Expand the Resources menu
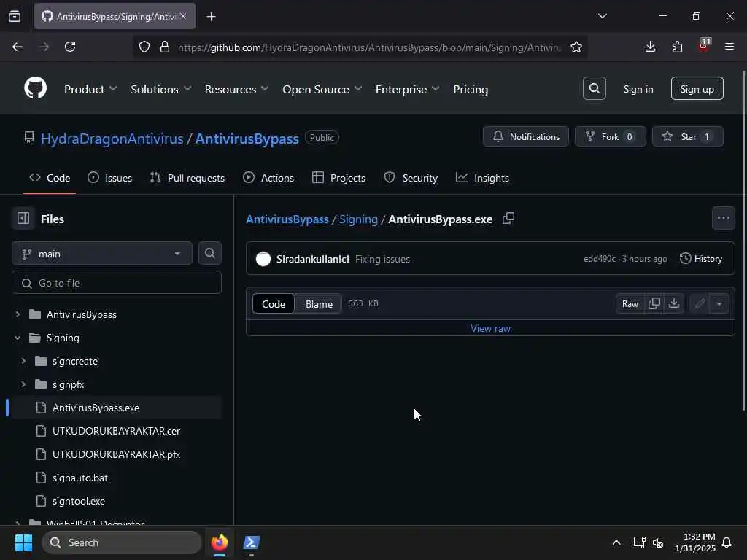 [x=236, y=89]
